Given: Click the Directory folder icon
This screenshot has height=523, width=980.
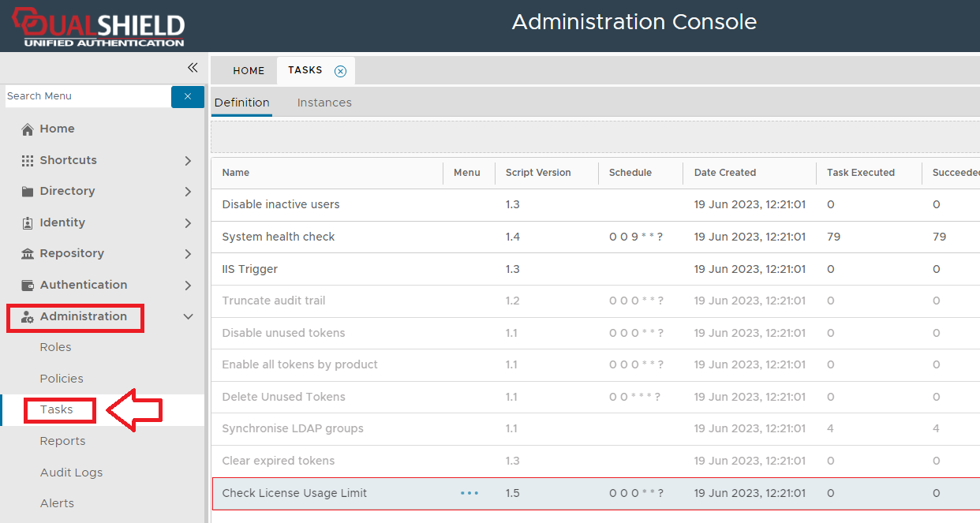Looking at the screenshot, I should [28, 192].
